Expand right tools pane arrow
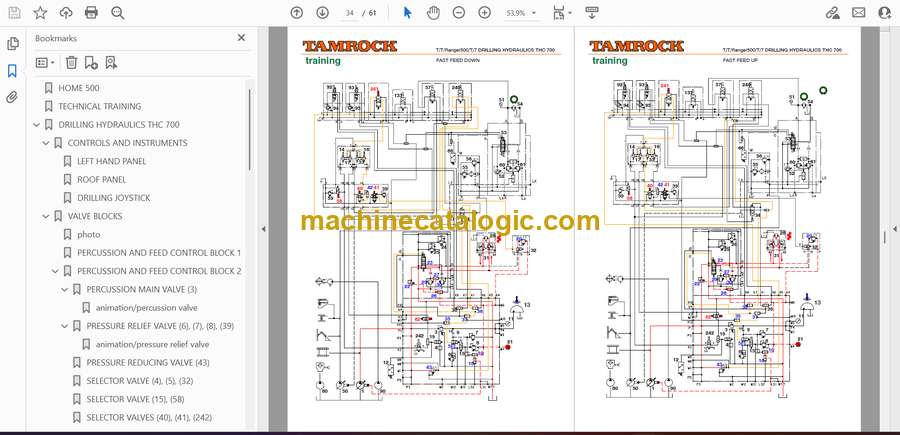 [894, 229]
